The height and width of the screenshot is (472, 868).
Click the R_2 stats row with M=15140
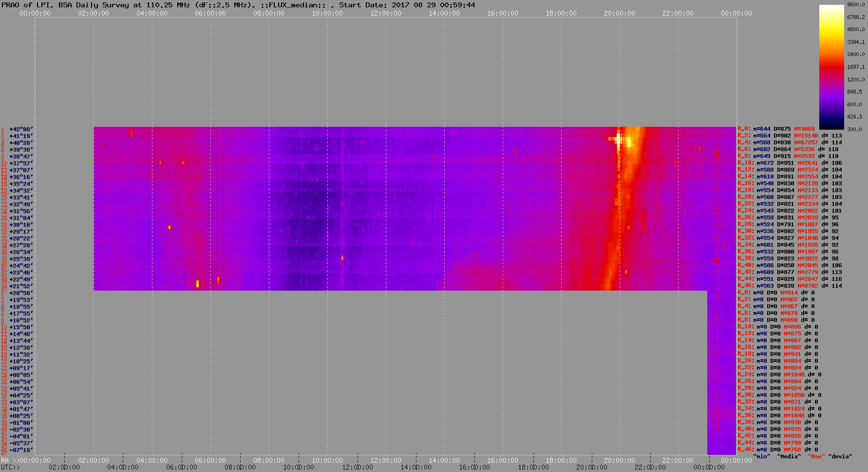[x=790, y=136]
